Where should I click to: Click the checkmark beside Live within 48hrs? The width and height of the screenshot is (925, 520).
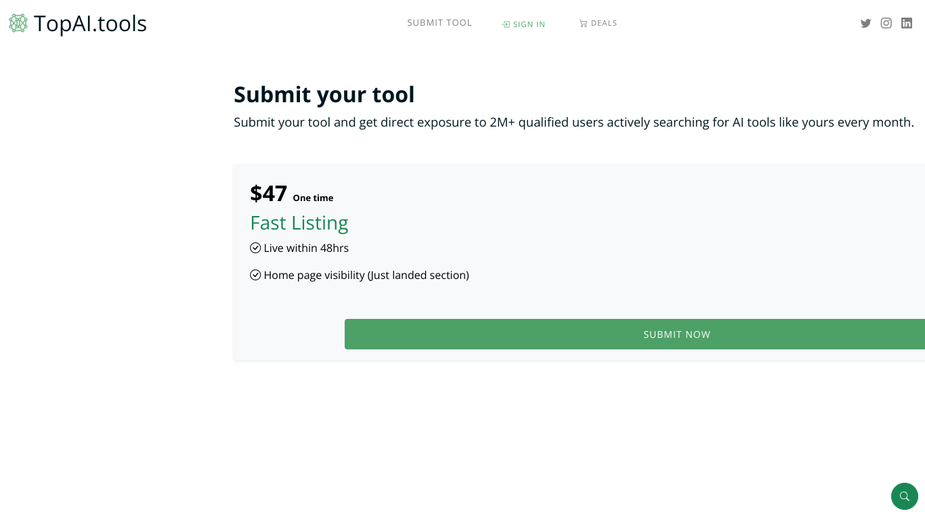pyautogui.click(x=255, y=248)
